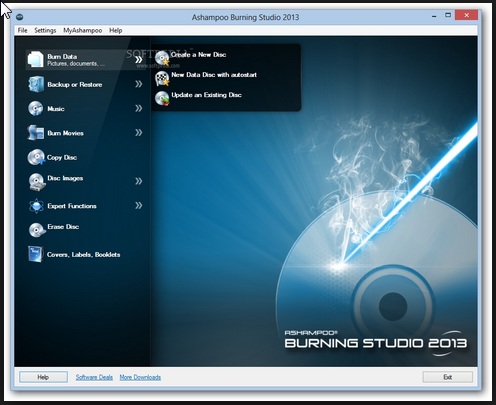Choose New Data Disc with autostart

coord(214,75)
